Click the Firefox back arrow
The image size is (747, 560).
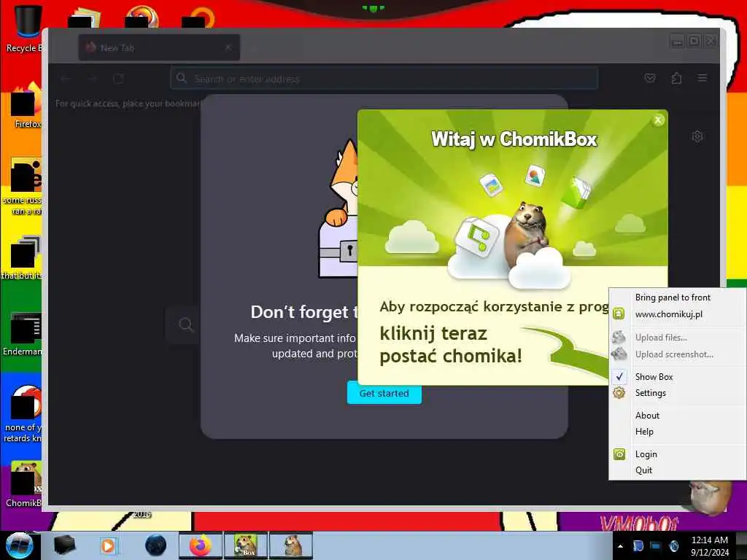point(66,79)
